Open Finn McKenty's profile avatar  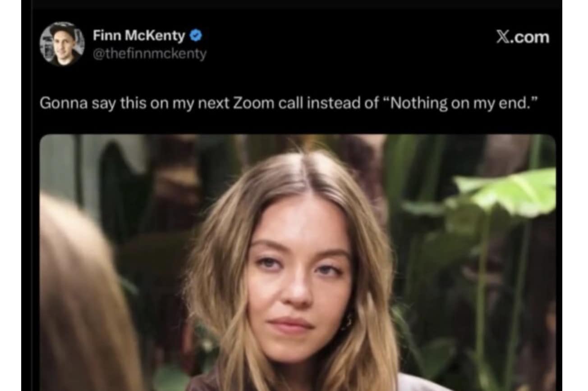point(62,44)
